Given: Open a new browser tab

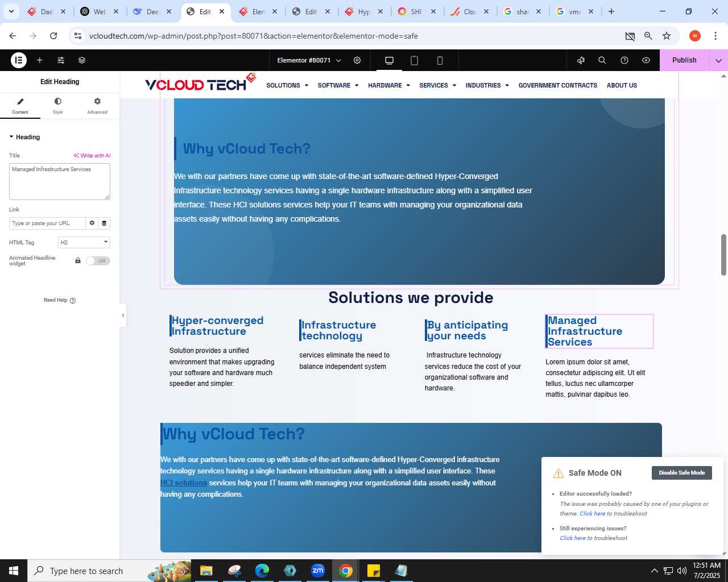Looking at the screenshot, I should click(611, 11).
